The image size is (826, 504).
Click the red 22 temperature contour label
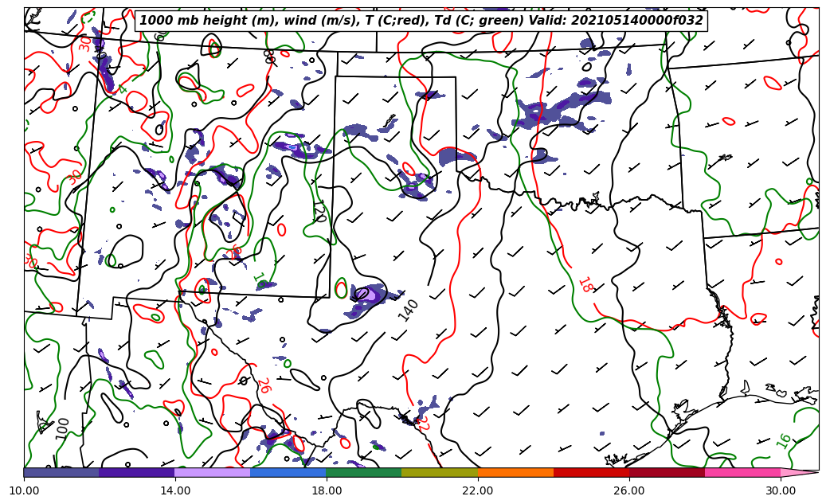tap(422, 424)
